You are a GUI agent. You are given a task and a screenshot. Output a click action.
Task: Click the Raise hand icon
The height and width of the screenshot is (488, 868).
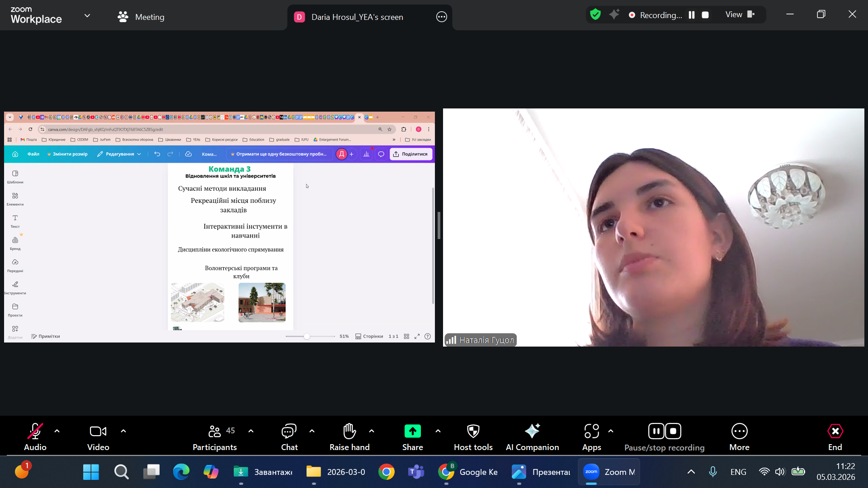click(x=349, y=432)
